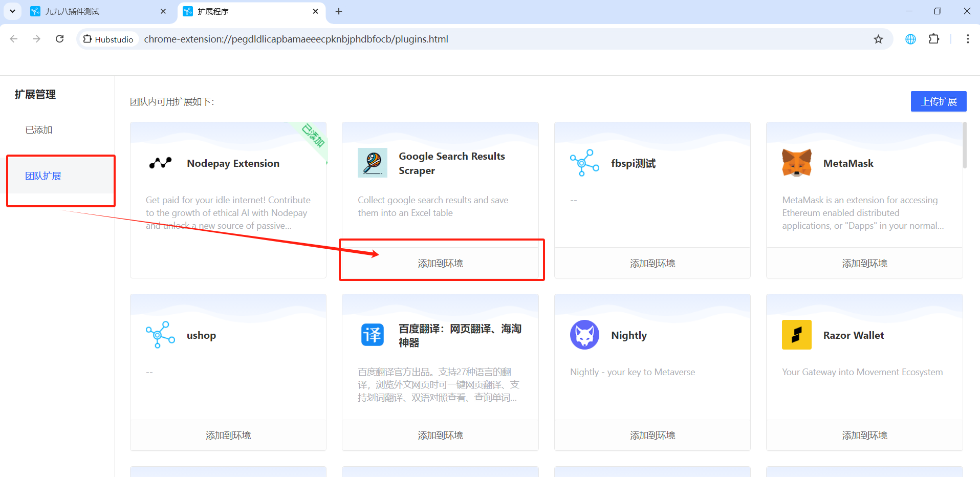This screenshot has width=980, height=477.
Task: Click the 百度翻译 extension icon
Action: (x=373, y=335)
